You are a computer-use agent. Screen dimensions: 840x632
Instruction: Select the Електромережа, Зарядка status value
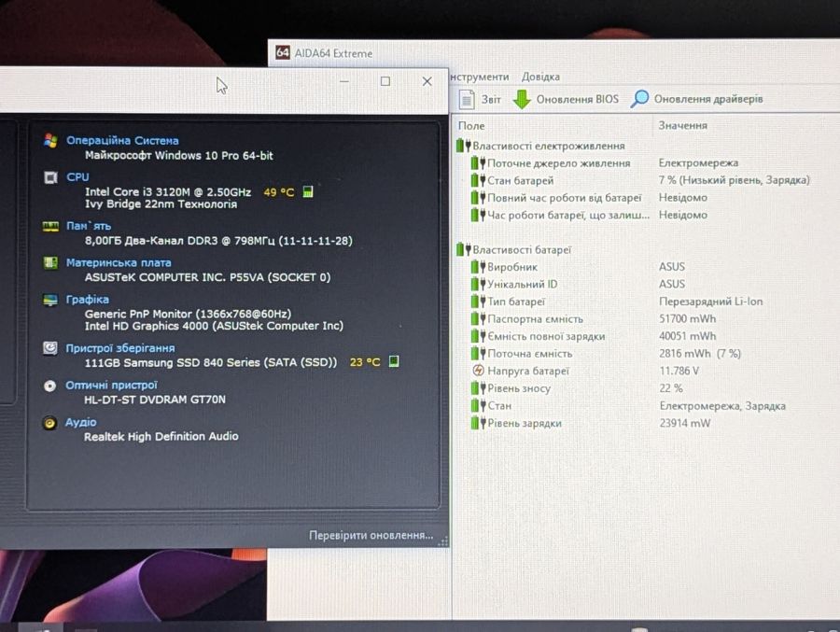pos(722,406)
